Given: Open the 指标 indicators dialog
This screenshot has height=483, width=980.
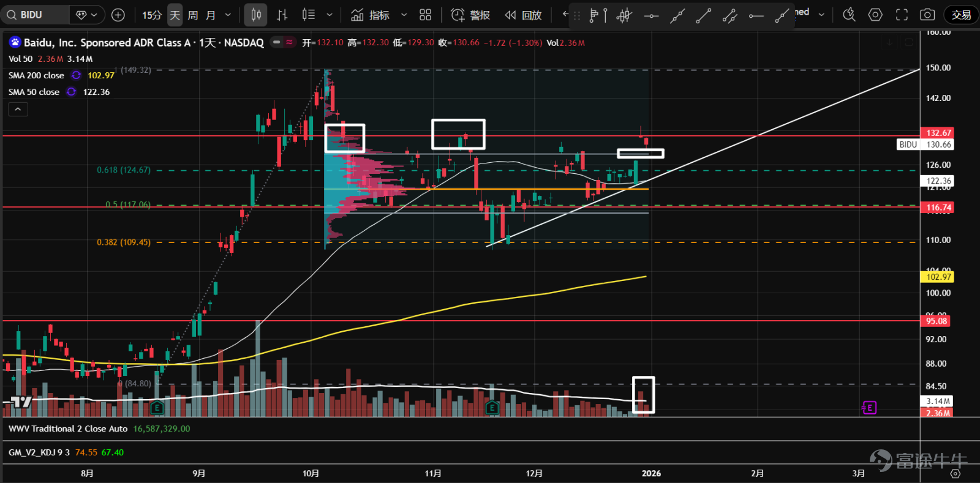Looking at the screenshot, I should [371, 15].
